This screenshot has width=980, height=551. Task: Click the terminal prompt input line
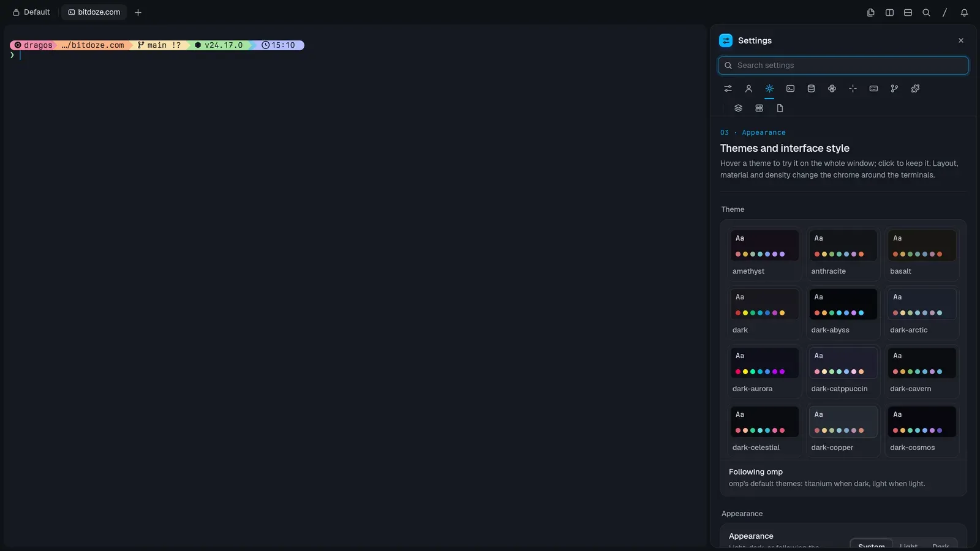click(355, 55)
